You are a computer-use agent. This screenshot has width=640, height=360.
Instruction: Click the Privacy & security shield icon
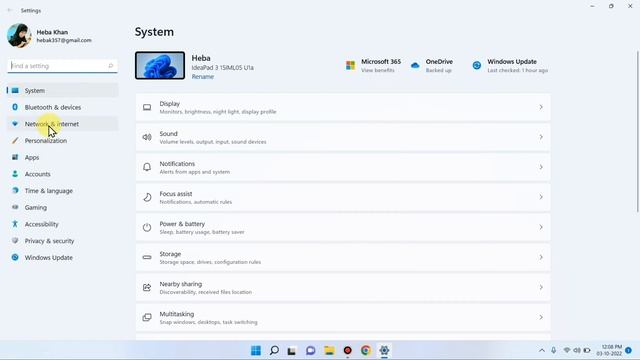[x=15, y=241]
